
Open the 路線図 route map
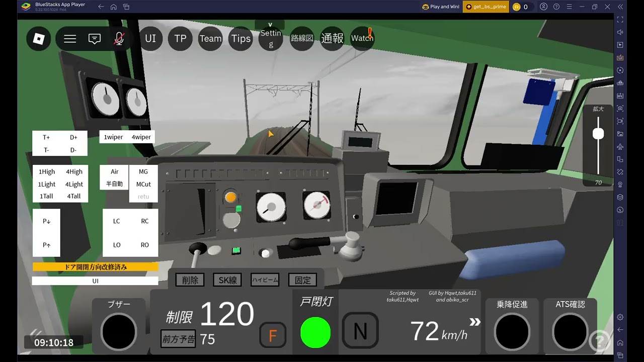coord(302,39)
